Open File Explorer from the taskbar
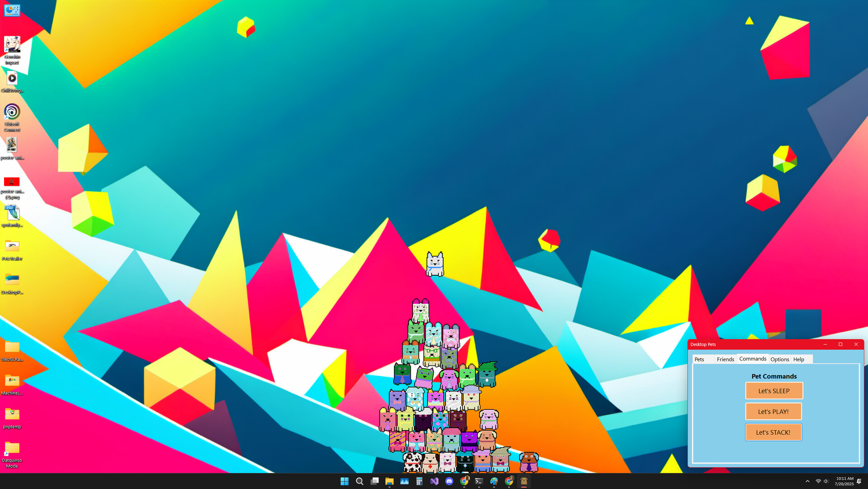This screenshot has height=489, width=868. (389, 481)
